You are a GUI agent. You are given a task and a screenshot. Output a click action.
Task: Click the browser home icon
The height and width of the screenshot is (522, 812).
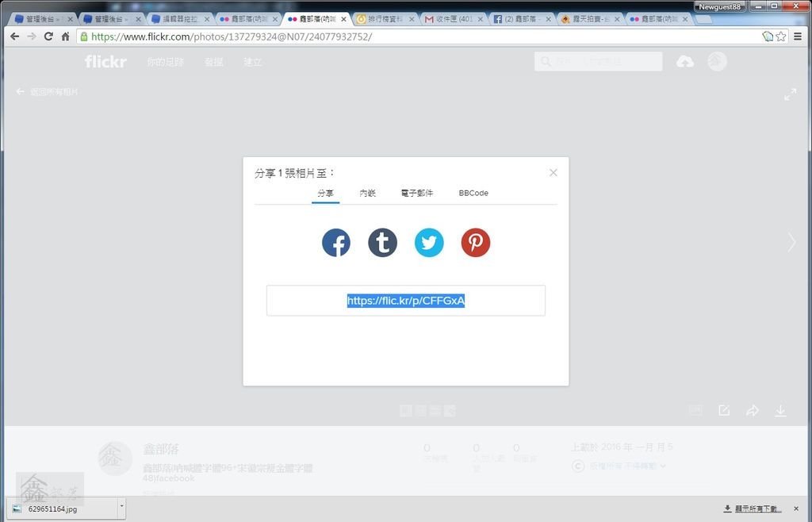(65, 36)
